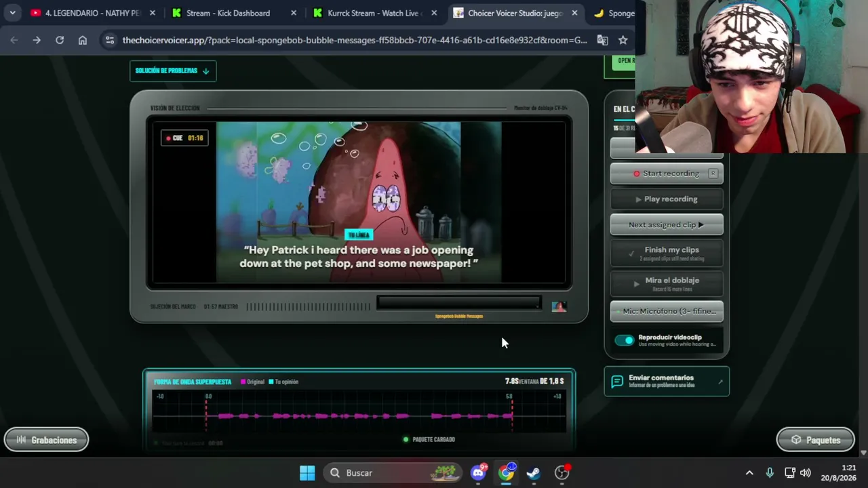Click the TU LÍNEA label above subtitle

pyautogui.click(x=359, y=235)
